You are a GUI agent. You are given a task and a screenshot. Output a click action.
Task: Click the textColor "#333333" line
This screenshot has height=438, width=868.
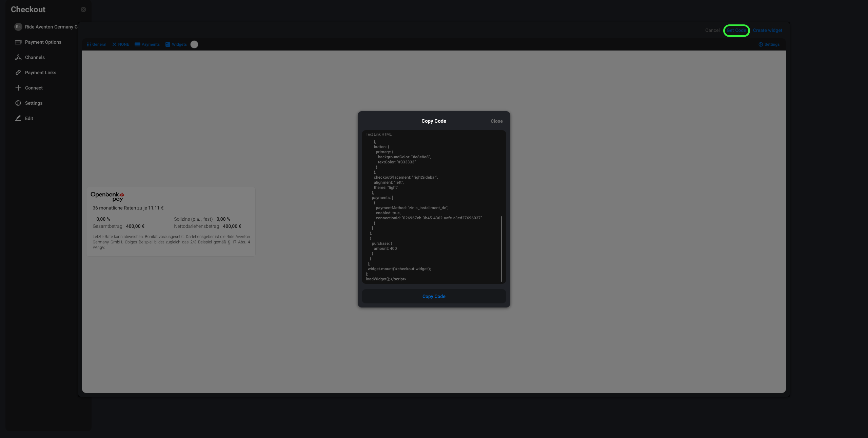[x=397, y=162]
